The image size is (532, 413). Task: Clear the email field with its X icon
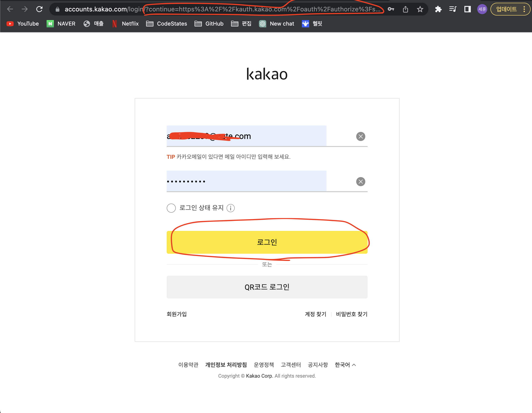pos(361,136)
